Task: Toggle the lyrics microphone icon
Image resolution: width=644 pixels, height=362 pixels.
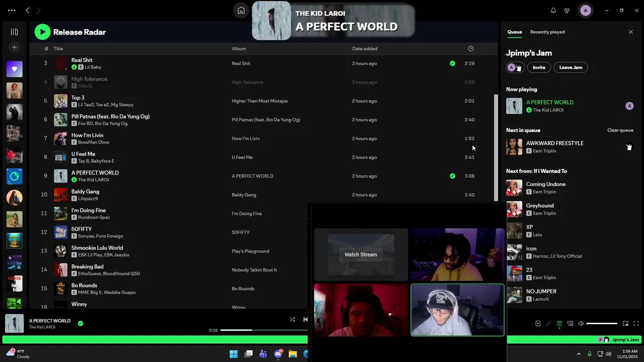Action: [549, 324]
